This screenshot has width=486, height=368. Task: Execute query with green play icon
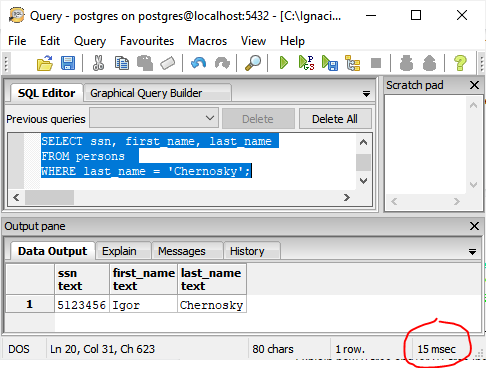click(283, 63)
